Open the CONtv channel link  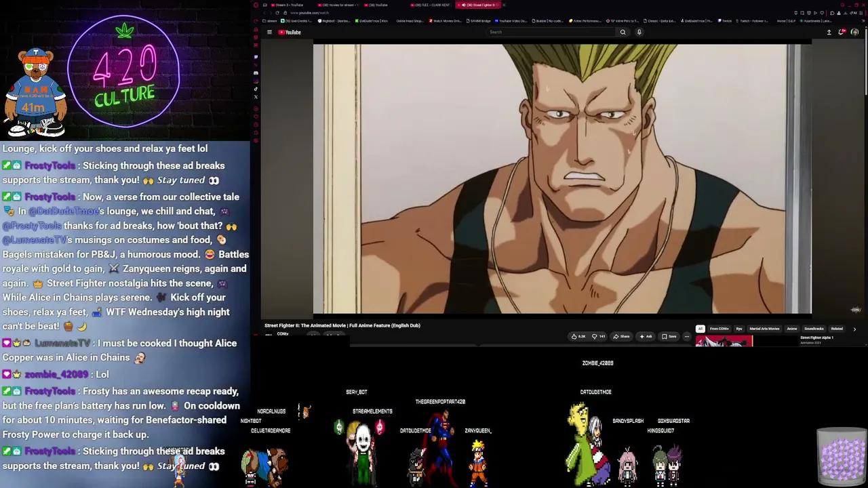coord(283,334)
